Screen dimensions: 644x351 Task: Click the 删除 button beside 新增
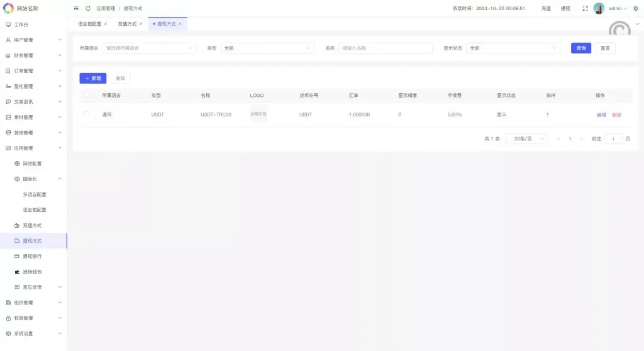pos(120,78)
